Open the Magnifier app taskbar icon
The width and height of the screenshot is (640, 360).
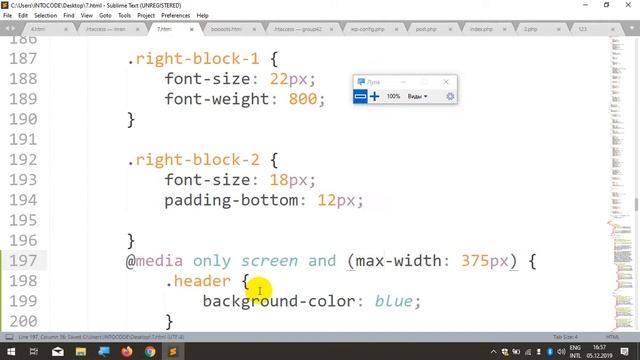click(104, 351)
